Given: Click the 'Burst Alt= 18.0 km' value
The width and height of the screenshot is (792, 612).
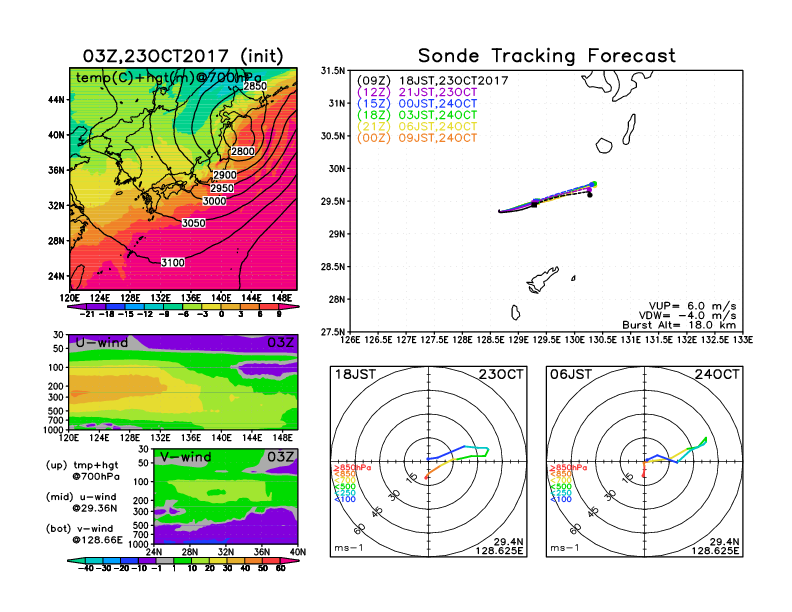Looking at the screenshot, I should click(679, 325).
